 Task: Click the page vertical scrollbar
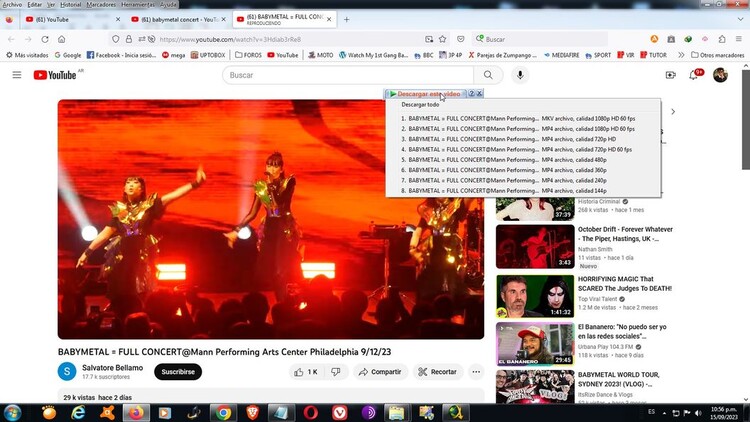pos(746,120)
